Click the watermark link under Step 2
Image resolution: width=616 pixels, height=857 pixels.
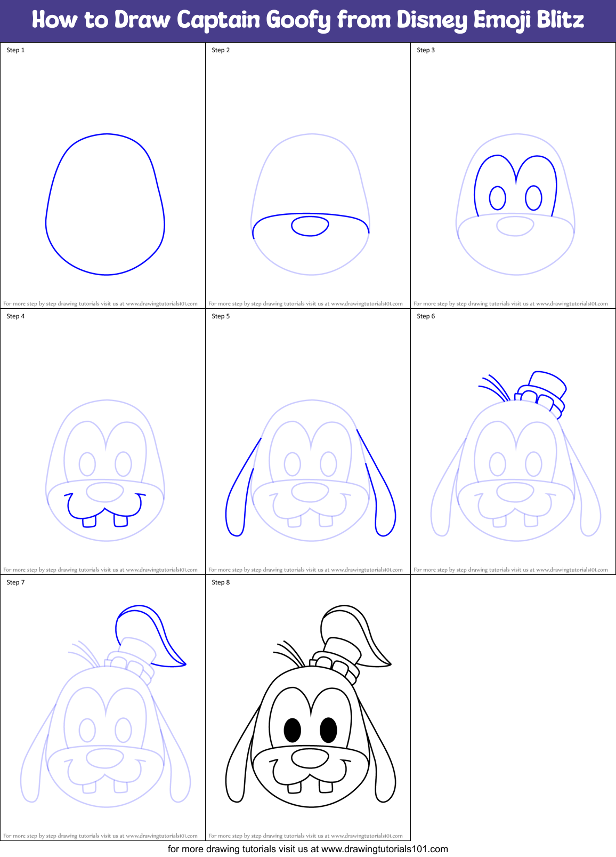click(x=305, y=303)
